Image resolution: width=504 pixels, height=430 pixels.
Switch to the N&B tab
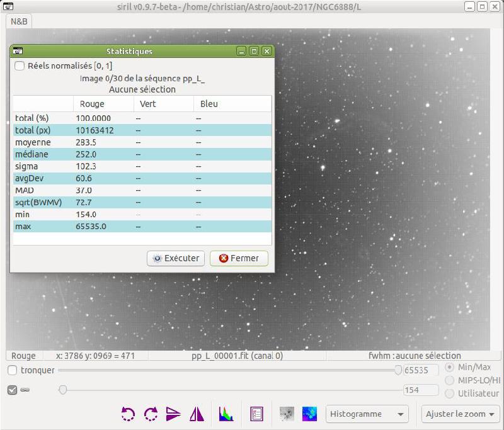pos(19,21)
